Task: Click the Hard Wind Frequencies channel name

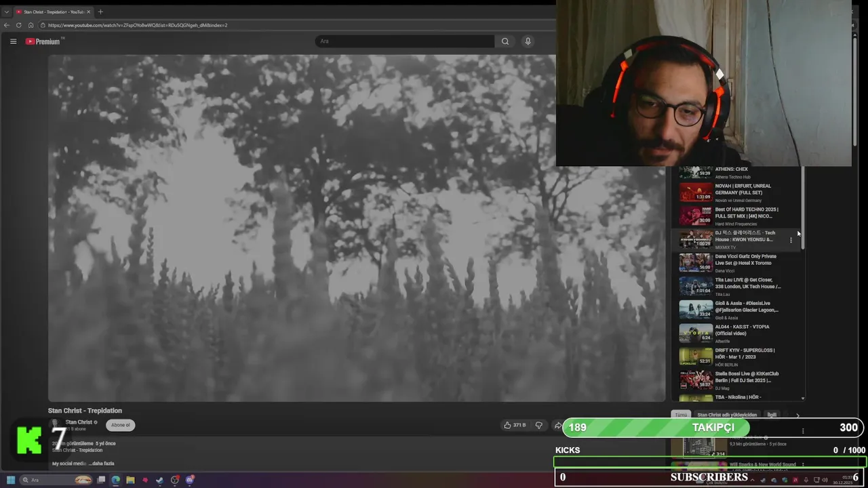Action: tap(736, 224)
